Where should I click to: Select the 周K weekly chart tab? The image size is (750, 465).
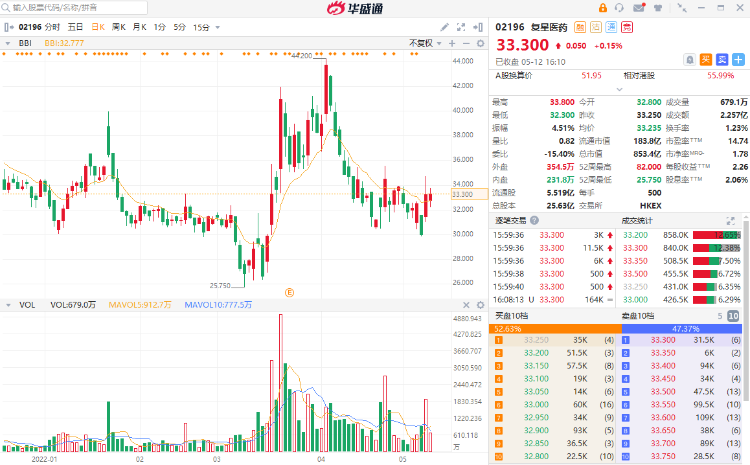(x=119, y=27)
